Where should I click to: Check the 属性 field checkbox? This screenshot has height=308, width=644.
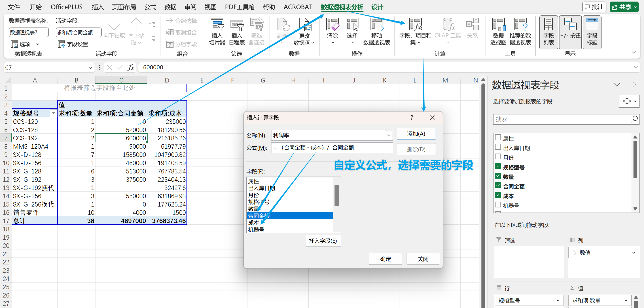498,137
